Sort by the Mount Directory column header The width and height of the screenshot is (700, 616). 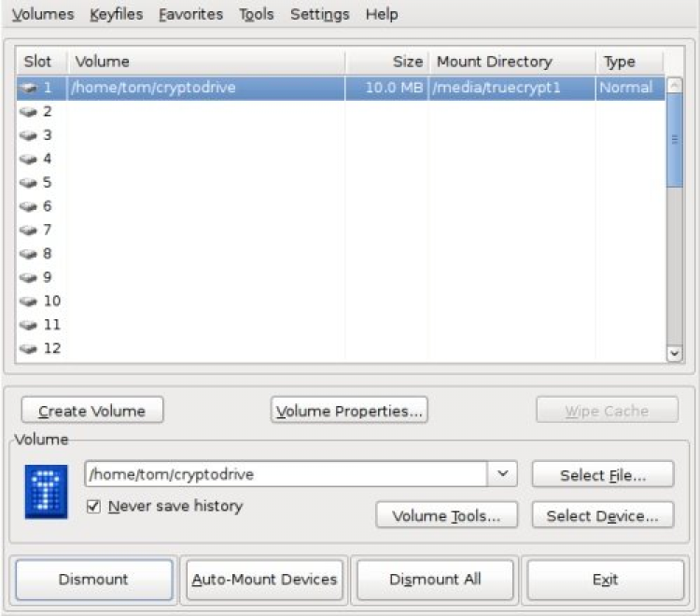[512, 62]
